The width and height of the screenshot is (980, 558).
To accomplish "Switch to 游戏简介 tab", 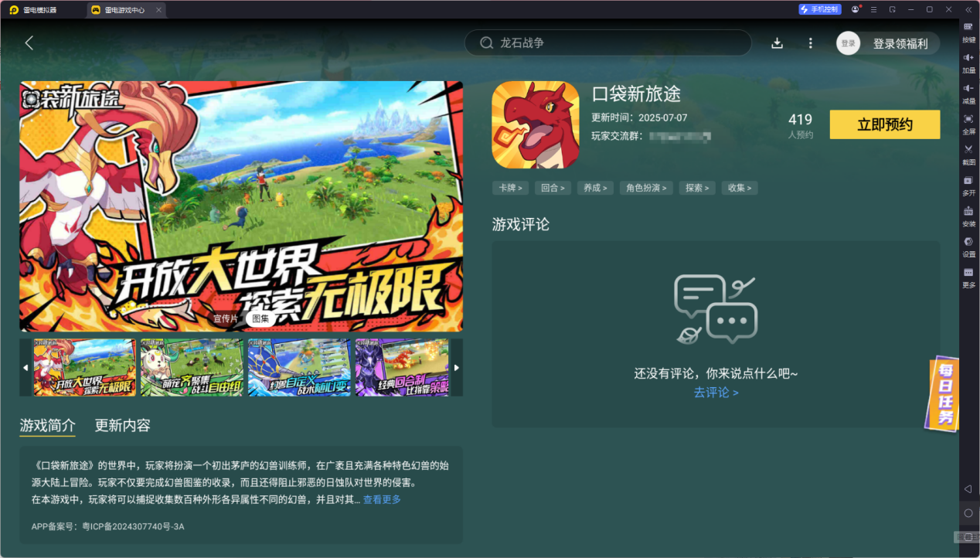I will [48, 425].
